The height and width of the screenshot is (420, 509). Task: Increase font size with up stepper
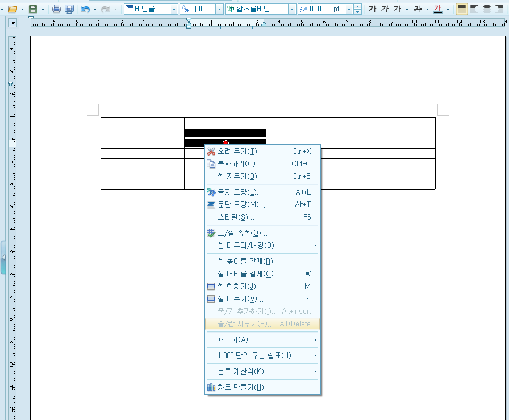coord(357,6)
